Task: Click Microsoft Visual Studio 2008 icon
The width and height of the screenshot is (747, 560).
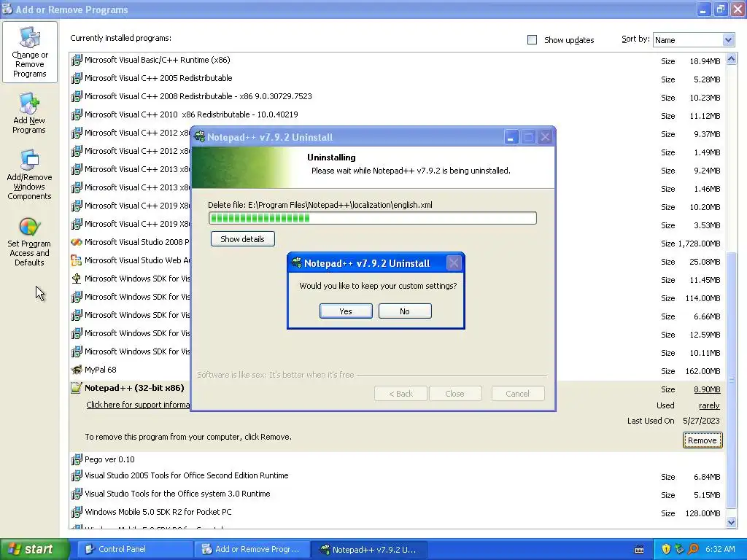Action: click(76, 242)
